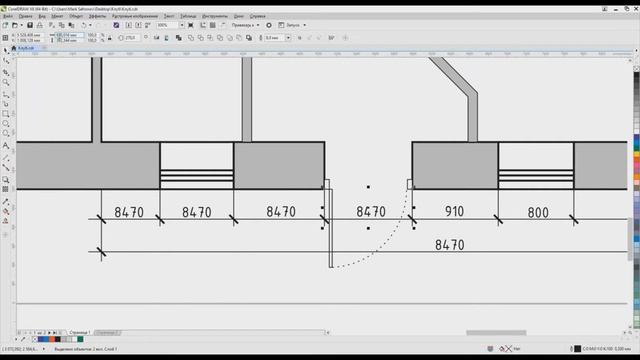The image size is (640, 360).
Task: Select the Ellipse tool
Action: [x=6, y=124]
